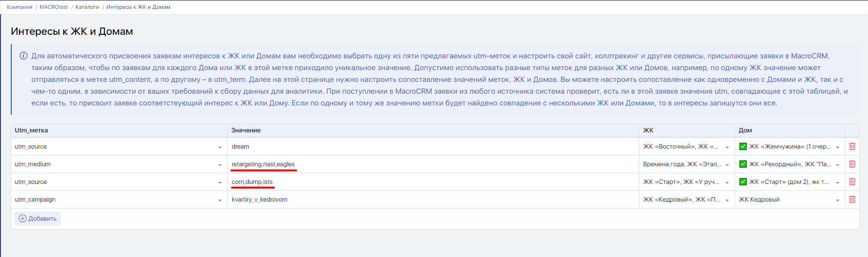Viewport: 868px width, 257px height.
Task: Click the kvartiry_v_kedrovom value field
Action: tap(432, 200)
